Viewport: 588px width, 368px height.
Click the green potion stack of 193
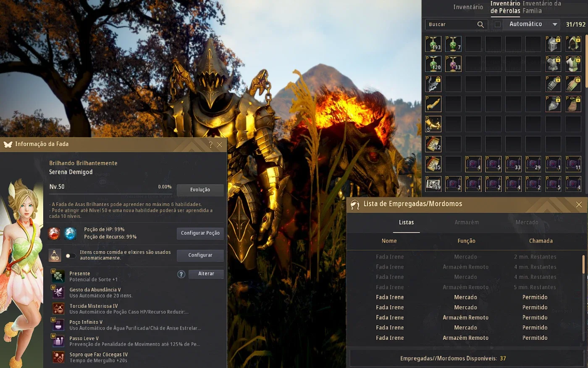pos(433,44)
